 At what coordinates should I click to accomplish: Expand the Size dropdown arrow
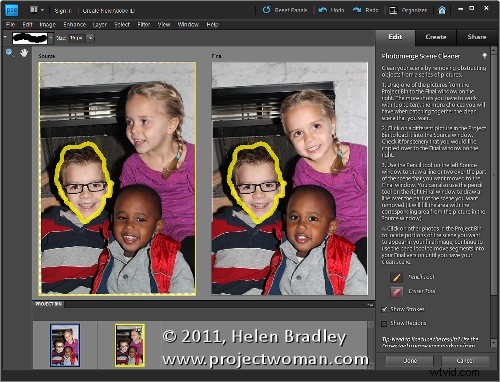tap(90, 38)
